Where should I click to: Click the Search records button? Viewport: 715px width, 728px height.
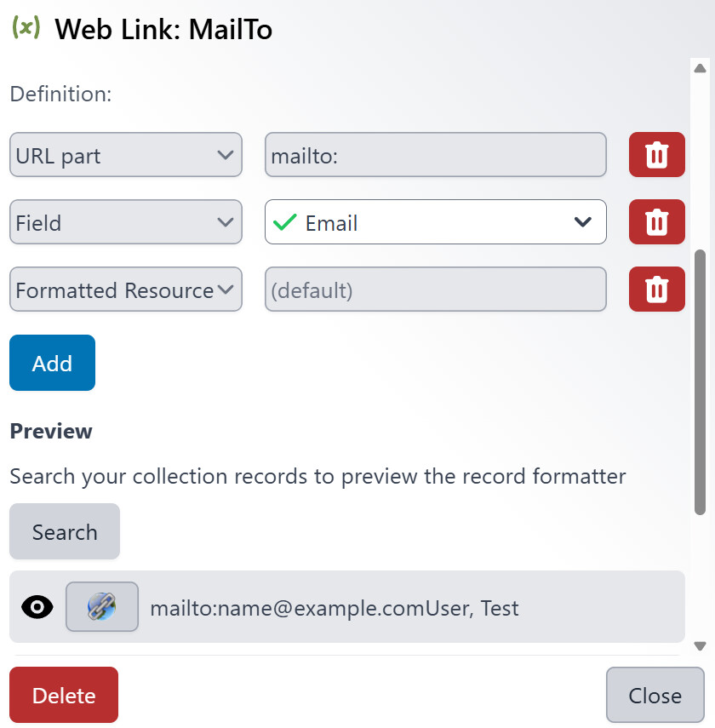(x=65, y=531)
